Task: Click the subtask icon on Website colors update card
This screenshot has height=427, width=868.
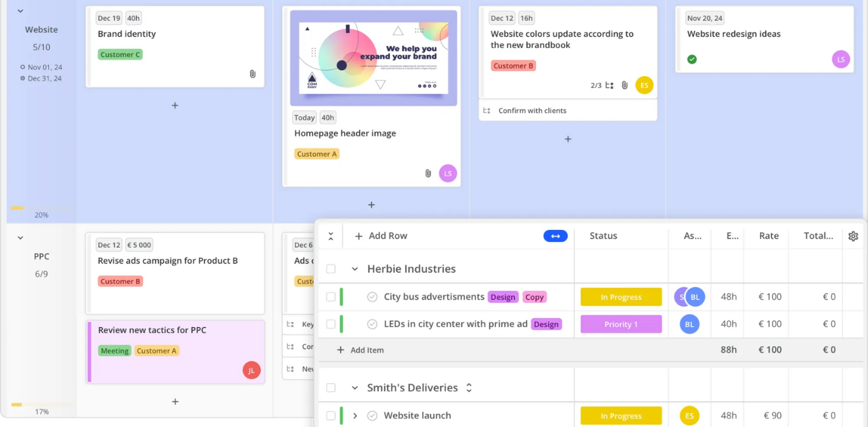Action: pos(610,85)
